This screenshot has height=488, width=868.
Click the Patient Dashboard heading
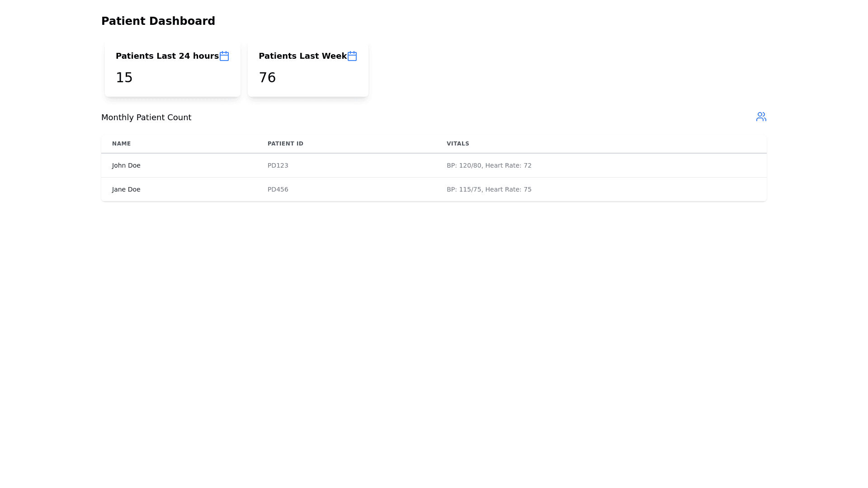pyautogui.click(x=158, y=21)
